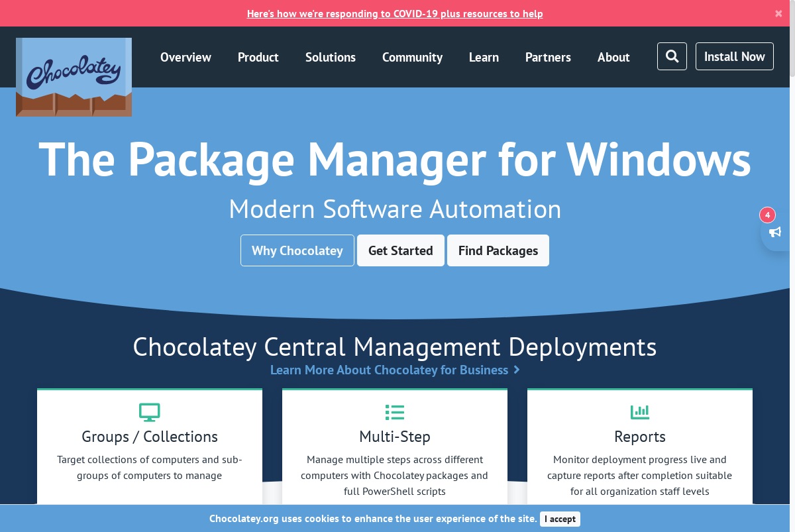Open the Product menu
Image resolution: width=795 pixels, height=532 pixels.
(258, 57)
